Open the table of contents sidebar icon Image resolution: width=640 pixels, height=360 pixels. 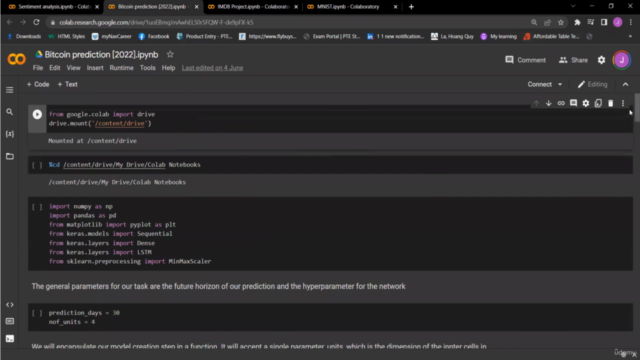click(x=9, y=90)
